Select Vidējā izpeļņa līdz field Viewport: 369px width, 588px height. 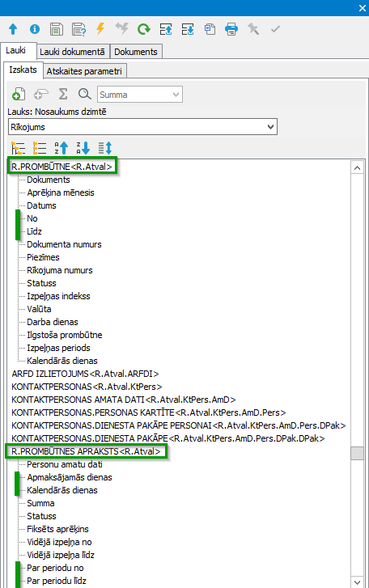61,555
